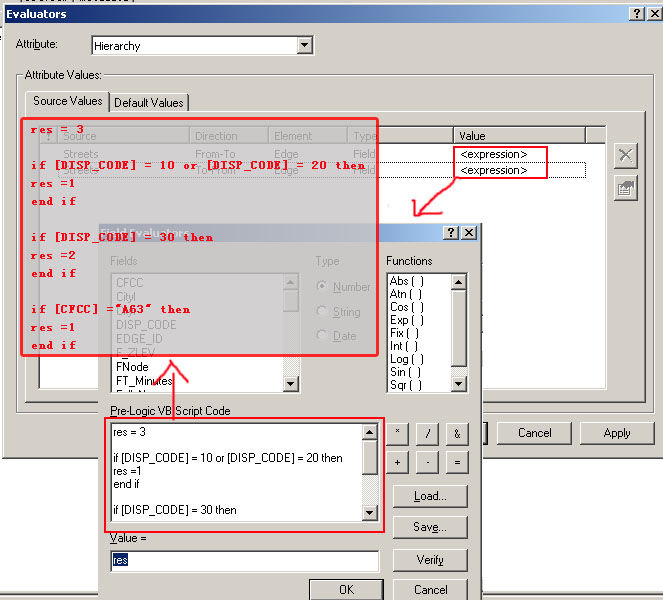Select FNode in the Fields list
The width and height of the screenshot is (663, 600).
coord(132,367)
